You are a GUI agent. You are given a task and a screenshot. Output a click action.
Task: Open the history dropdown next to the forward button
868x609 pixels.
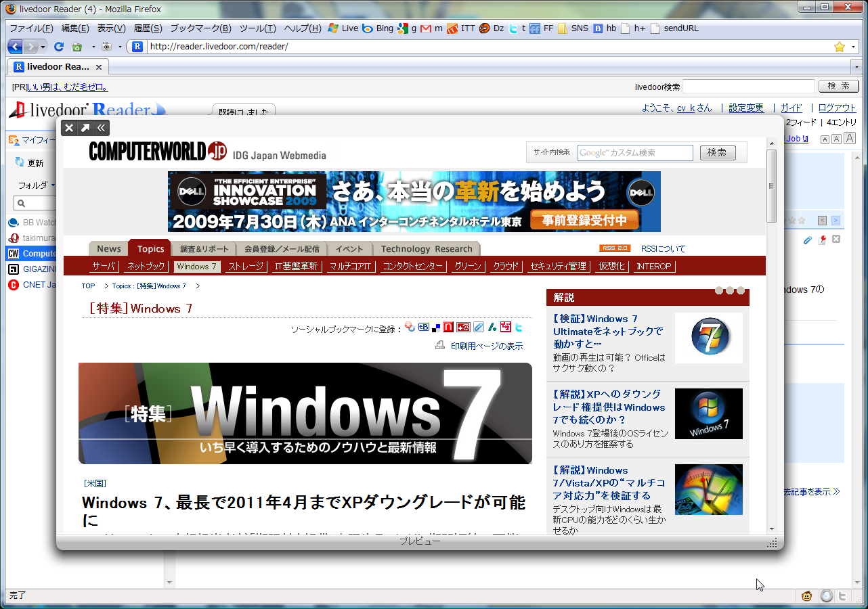pyautogui.click(x=43, y=47)
